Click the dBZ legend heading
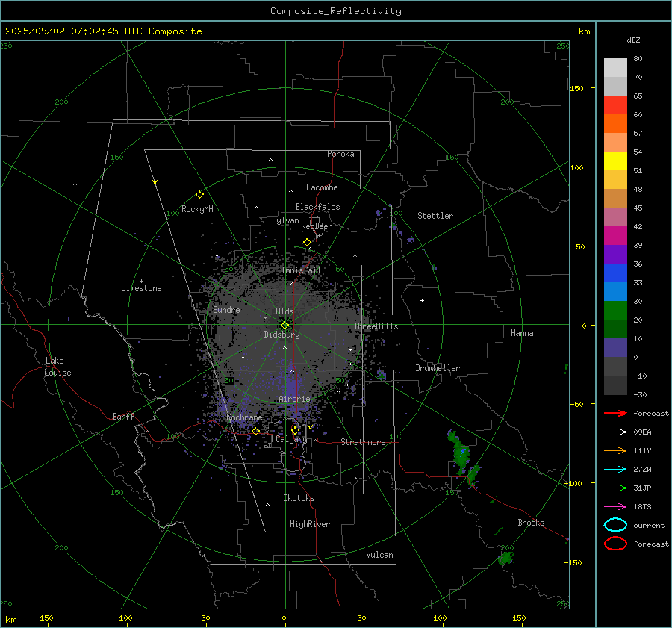Viewport: 672px width, 628px height. click(633, 40)
